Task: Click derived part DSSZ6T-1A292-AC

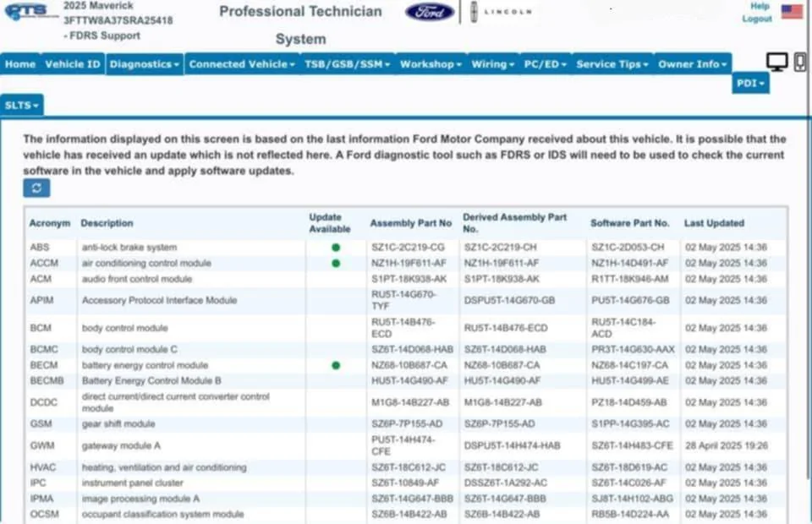Action: click(x=506, y=483)
